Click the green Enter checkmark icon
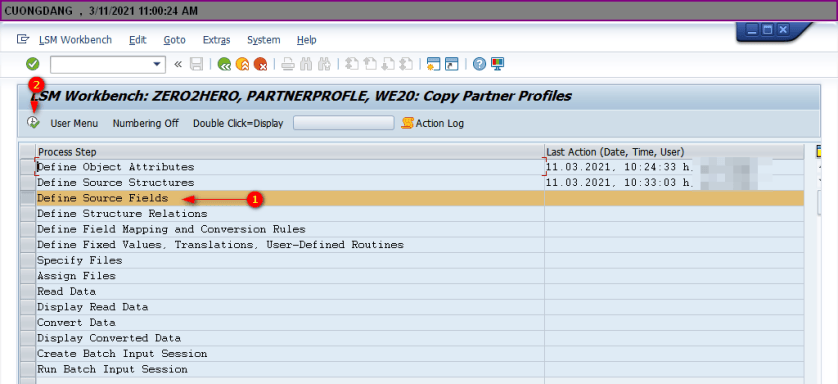The image size is (838, 384). [33, 64]
